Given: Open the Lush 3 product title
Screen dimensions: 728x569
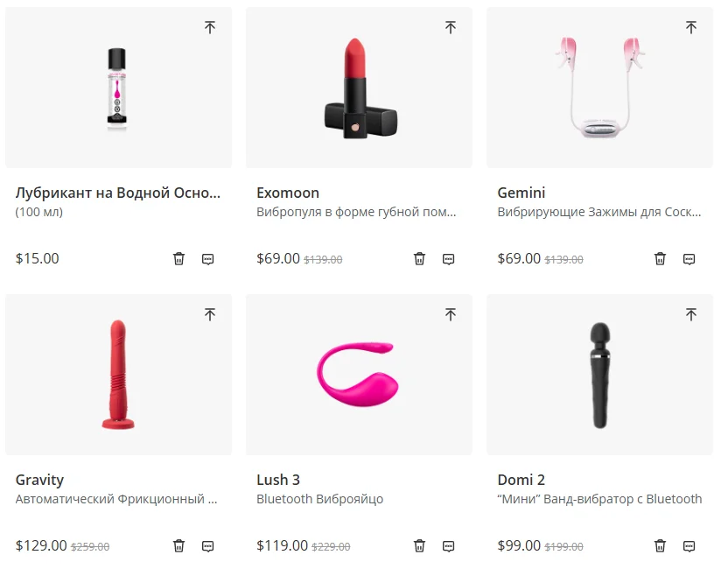Looking at the screenshot, I should click(278, 480).
